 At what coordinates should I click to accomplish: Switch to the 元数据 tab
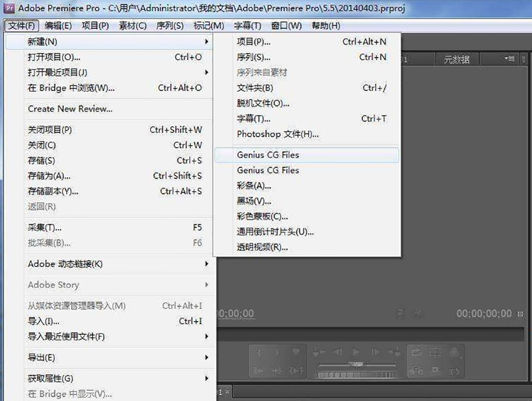(x=457, y=60)
